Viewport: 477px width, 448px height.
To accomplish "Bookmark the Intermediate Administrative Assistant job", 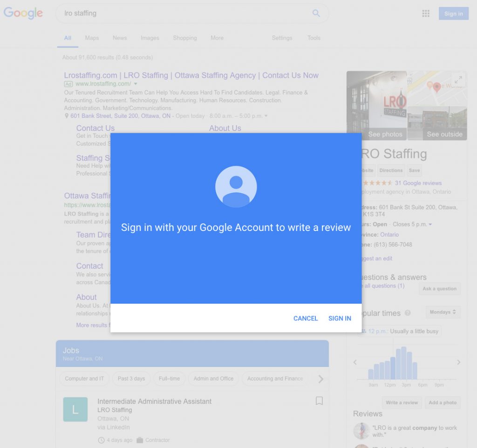I will (x=319, y=400).
